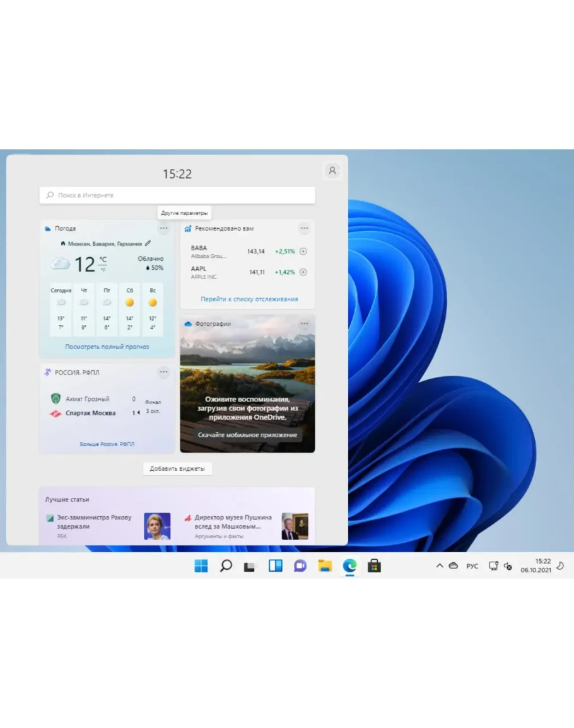Open the Widgets taskbar icon
This screenshot has width=574, height=728.
[x=276, y=566]
